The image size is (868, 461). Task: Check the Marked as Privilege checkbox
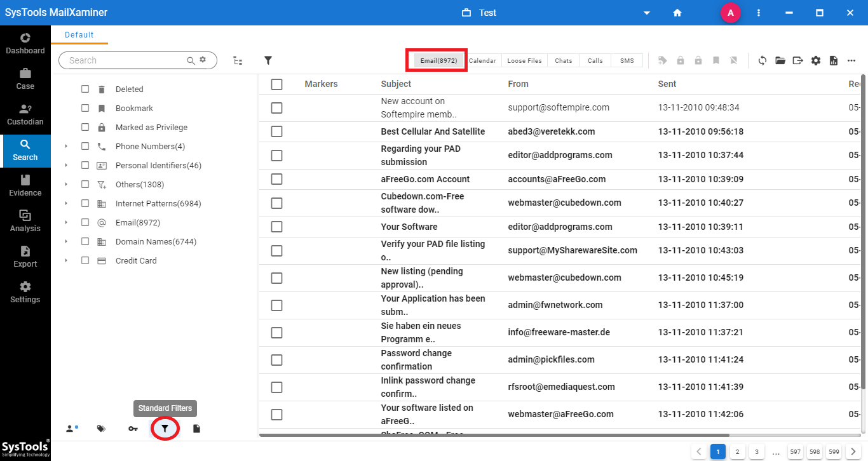pos(85,127)
